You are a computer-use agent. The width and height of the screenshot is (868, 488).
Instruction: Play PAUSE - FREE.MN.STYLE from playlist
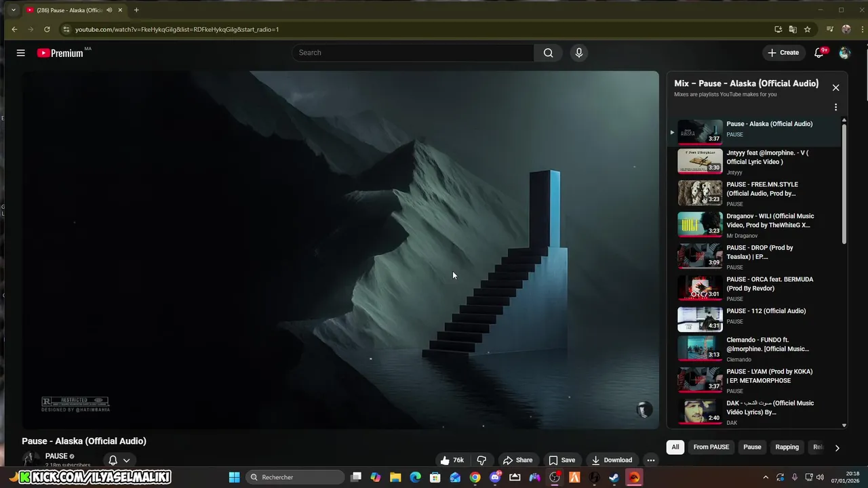755,194
